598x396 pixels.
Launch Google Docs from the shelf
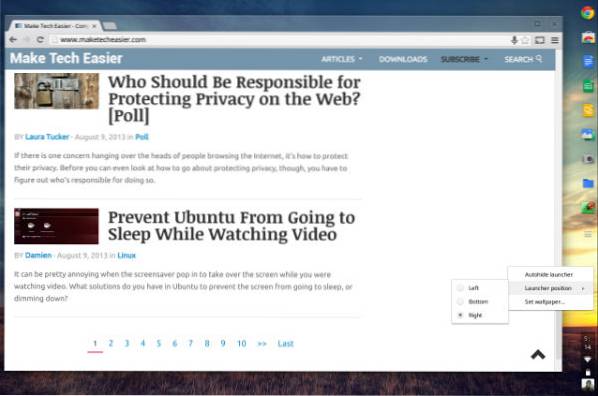[588, 61]
